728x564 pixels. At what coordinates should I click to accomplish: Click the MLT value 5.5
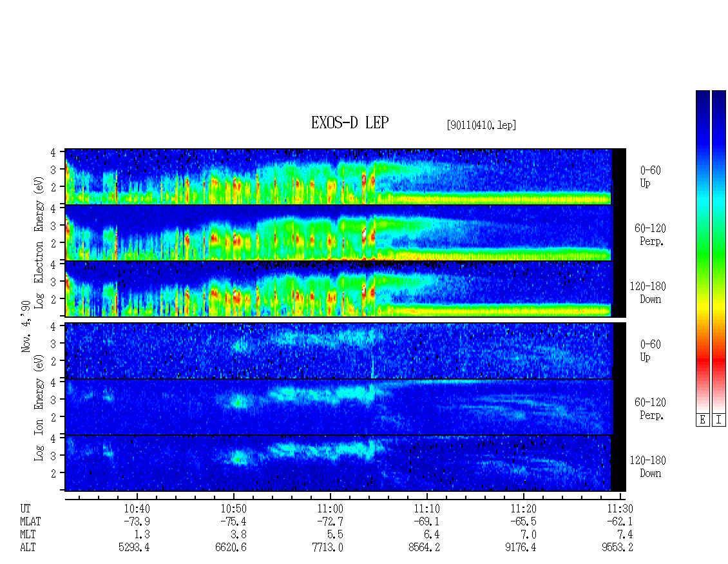pyautogui.click(x=336, y=535)
